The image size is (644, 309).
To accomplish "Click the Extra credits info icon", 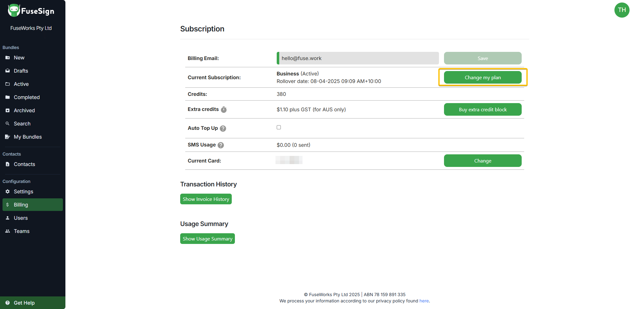I will [x=224, y=109].
